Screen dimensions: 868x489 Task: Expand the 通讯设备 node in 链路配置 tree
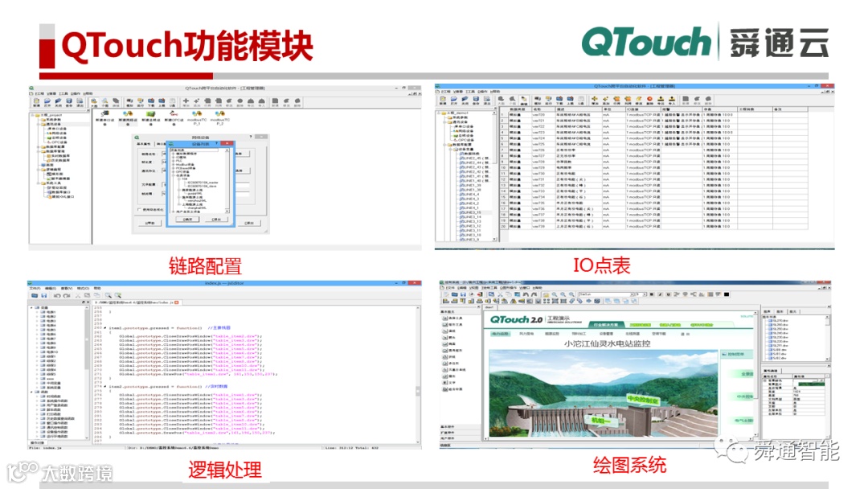coord(39,124)
